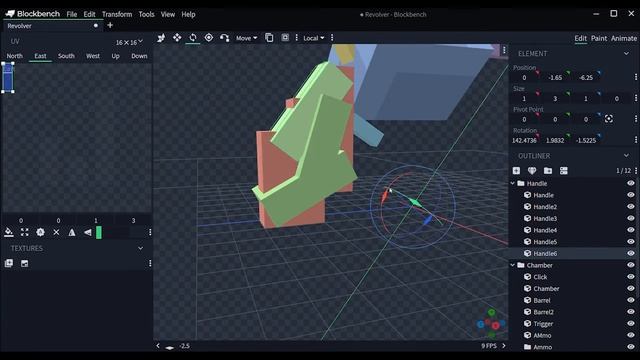Collapse the Handle group in outliner

click(x=513, y=184)
